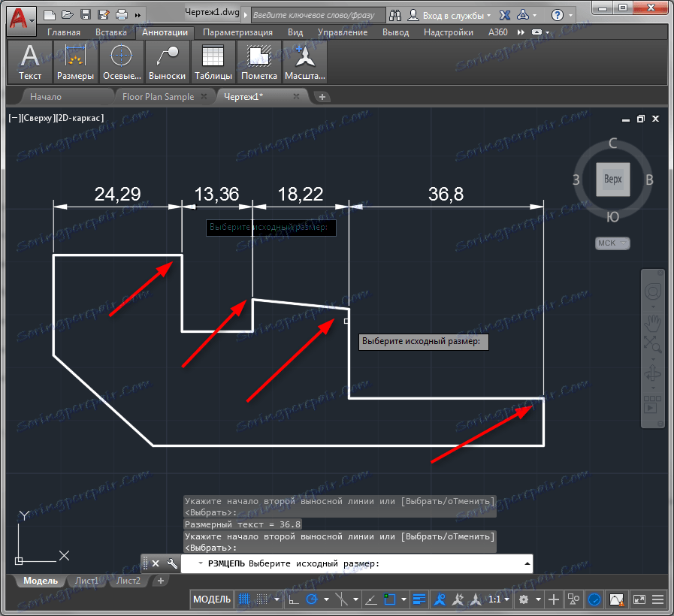Switch to the Floor Plan Sample file tab

pos(158,97)
